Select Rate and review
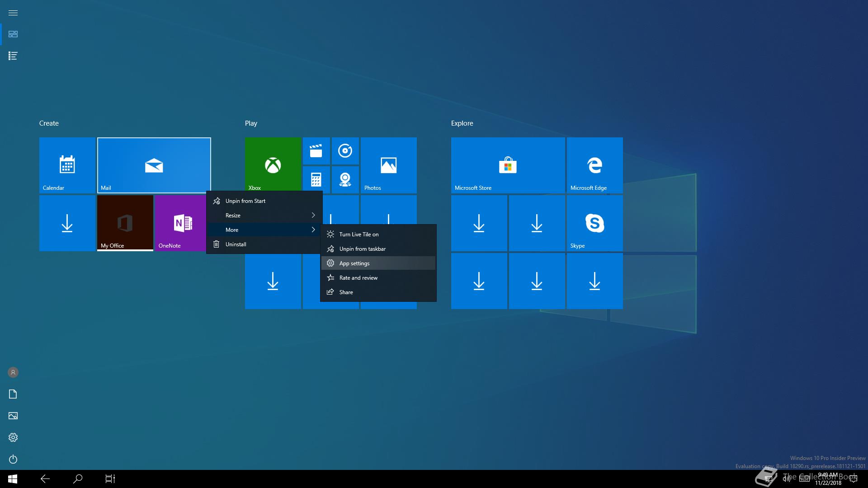This screenshot has width=868, height=488. [x=378, y=278]
